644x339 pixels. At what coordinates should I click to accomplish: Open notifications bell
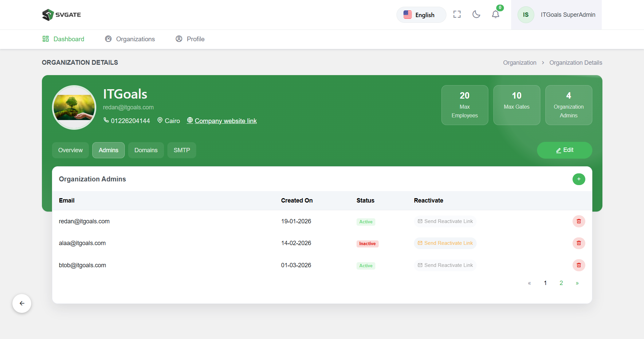click(495, 14)
